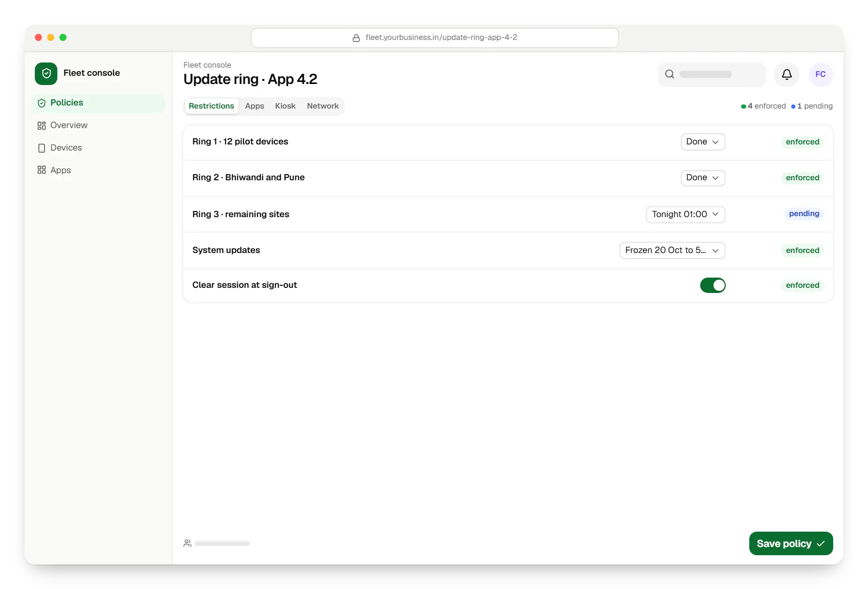This screenshot has width=868, height=589.
Task: Click the Ring 1 enforced badge
Action: click(x=802, y=142)
